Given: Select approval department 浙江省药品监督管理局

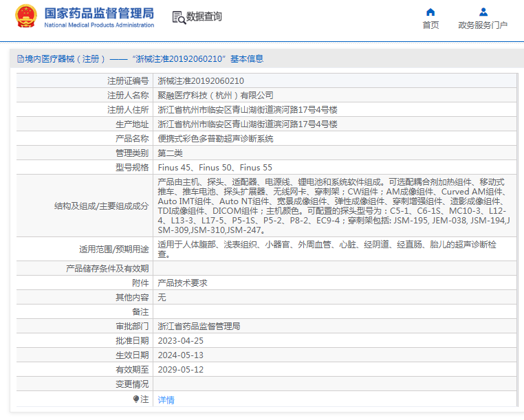Looking at the screenshot, I should (199, 327).
